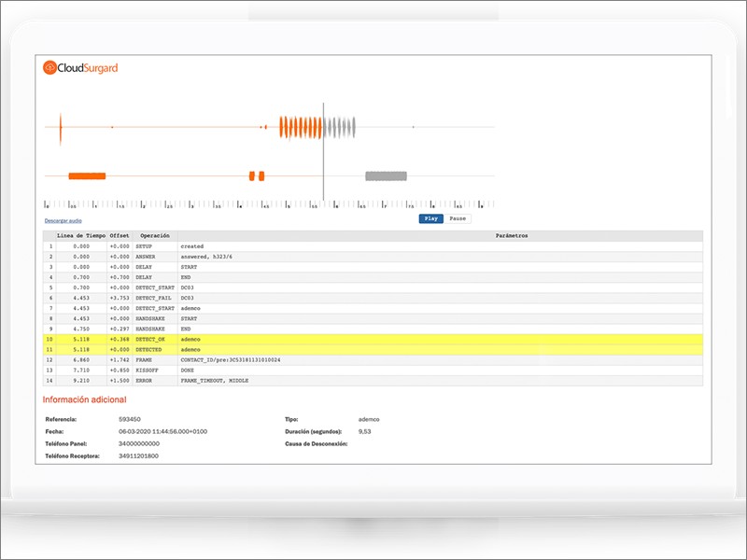This screenshot has height=560, width=747.
Task: Click the grey block in lower waveform track
Action: [x=386, y=175]
